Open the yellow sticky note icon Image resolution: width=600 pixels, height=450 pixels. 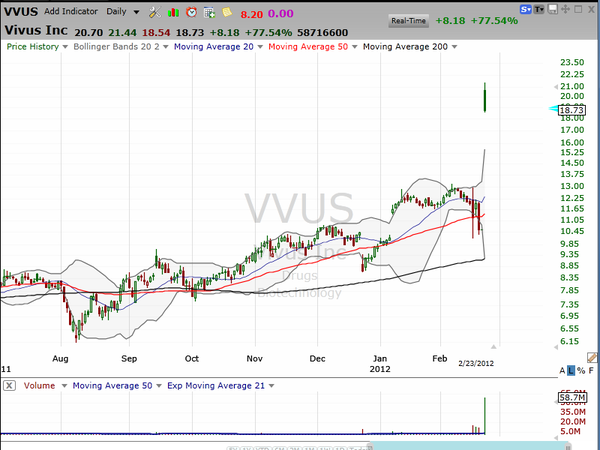click(227, 12)
